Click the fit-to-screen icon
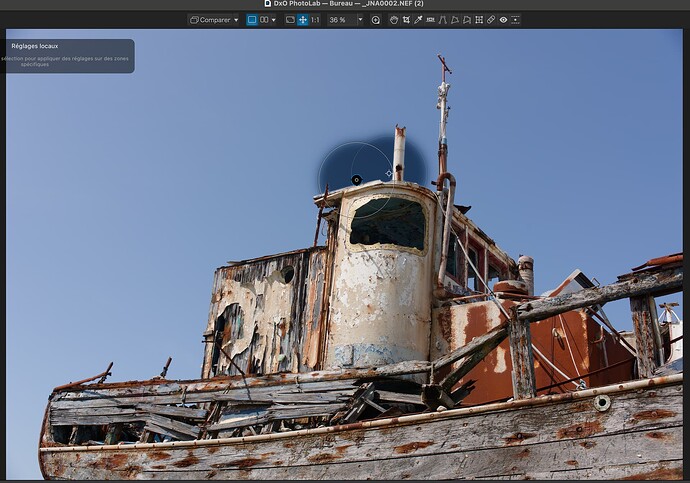The width and height of the screenshot is (690, 483). pyautogui.click(x=290, y=20)
